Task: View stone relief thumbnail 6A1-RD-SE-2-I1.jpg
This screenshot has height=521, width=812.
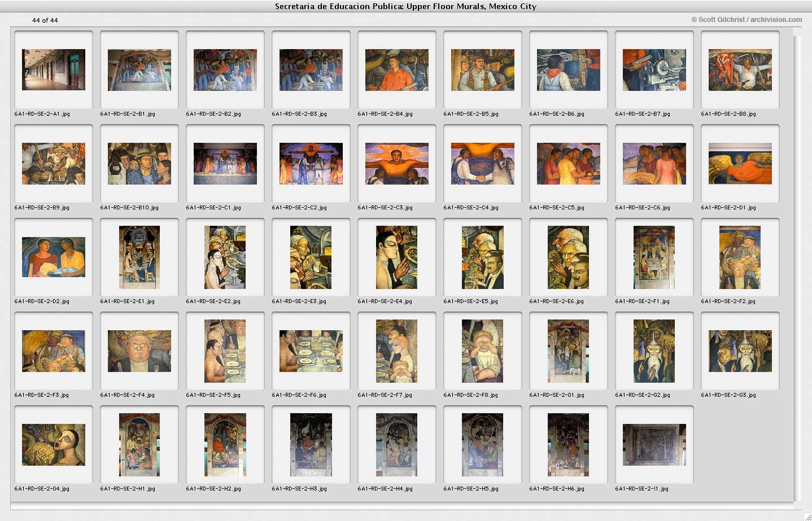Action: [x=654, y=445]
